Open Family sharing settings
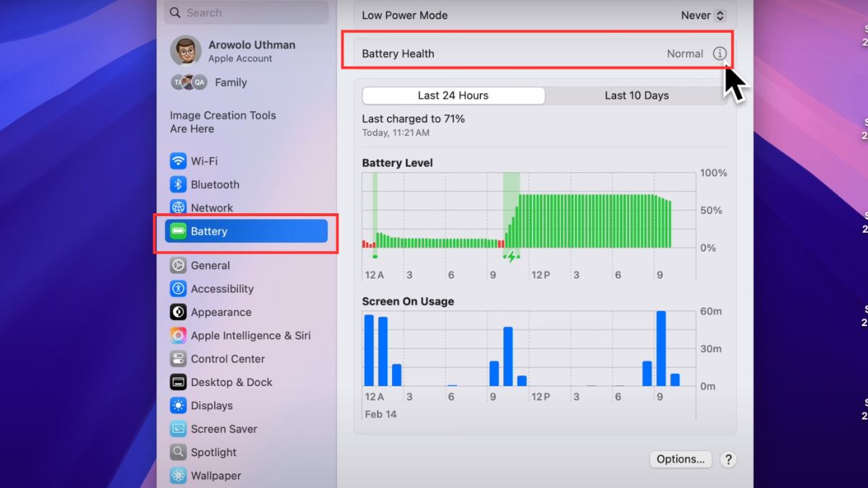Screen dimensions: 868x488 click(x=230, y=82)
